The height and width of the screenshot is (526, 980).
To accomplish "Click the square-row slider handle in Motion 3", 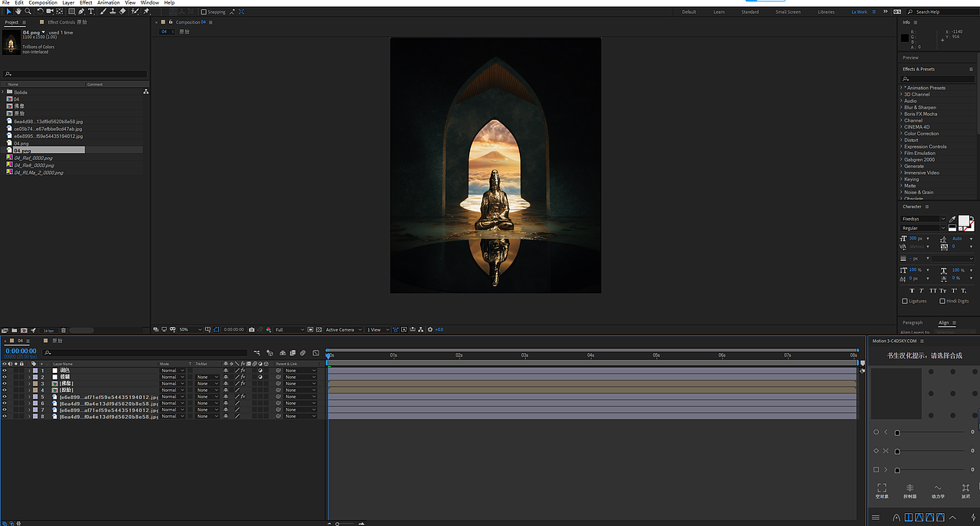I will tap(897, 470).
